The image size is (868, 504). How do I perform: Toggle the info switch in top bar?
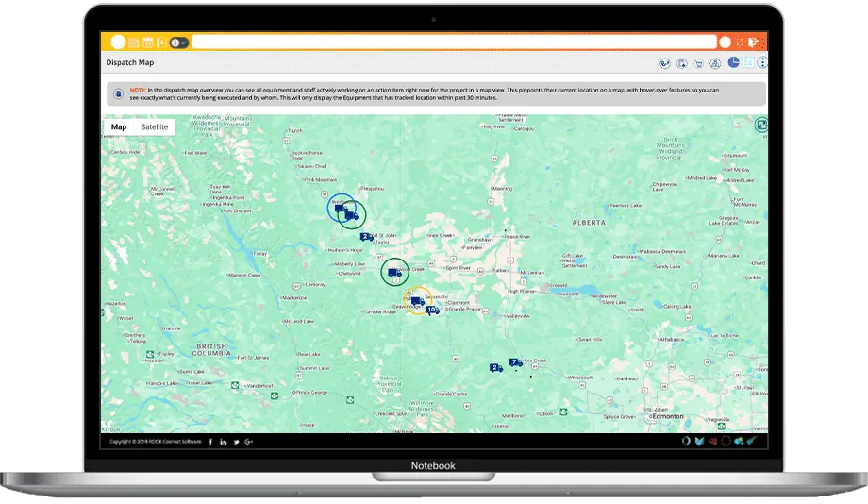178,42
